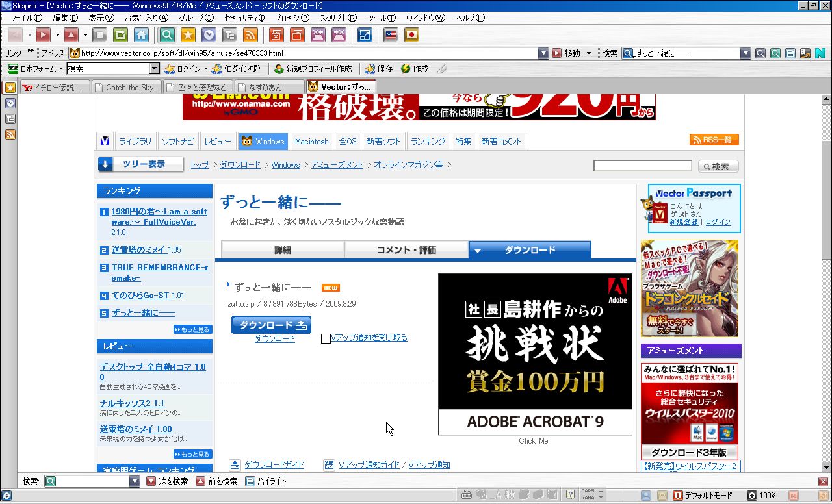Open the up button dropdown arrow

85,35
